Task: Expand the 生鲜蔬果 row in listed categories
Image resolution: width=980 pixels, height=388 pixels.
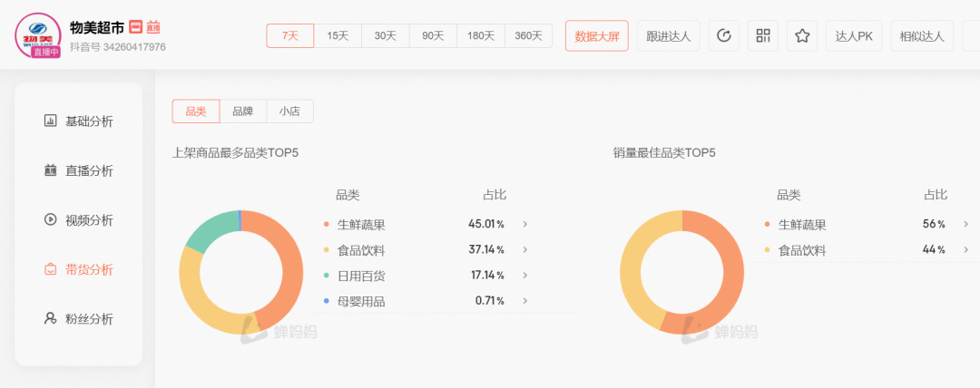Action: coord(525,225)
